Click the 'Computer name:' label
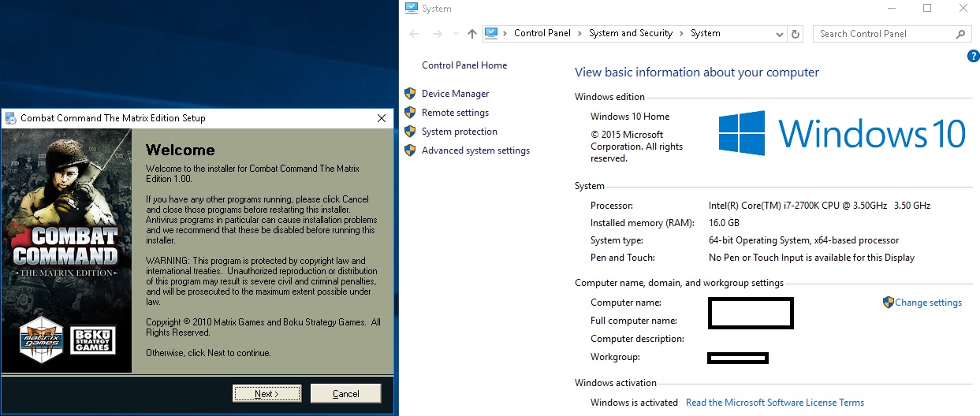 tap(626, 303)
